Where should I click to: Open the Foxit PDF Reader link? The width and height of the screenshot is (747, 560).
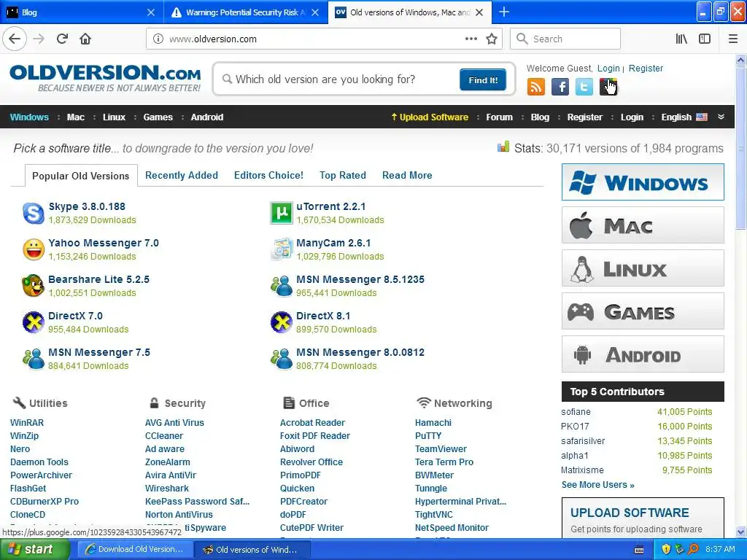point(315,436)
